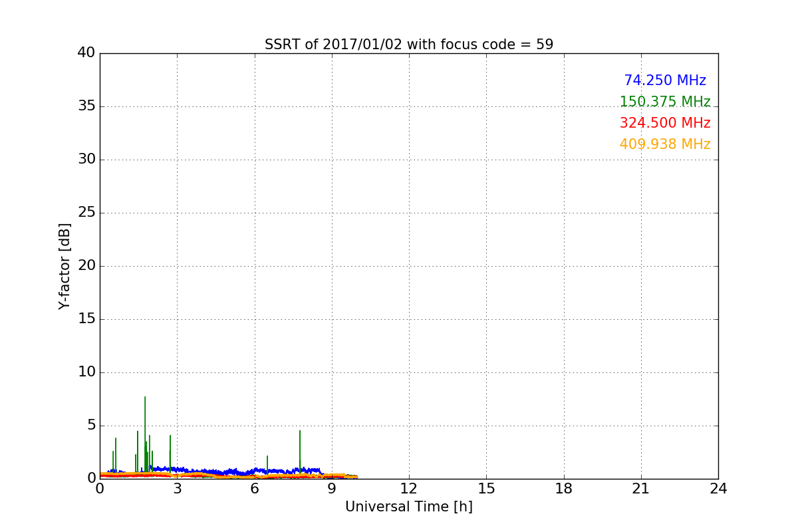Click the plot title 'SSRT of 2017/01/02 with focus code = 59'
This screenshot has height=532, width=798.
coord(409,45)
